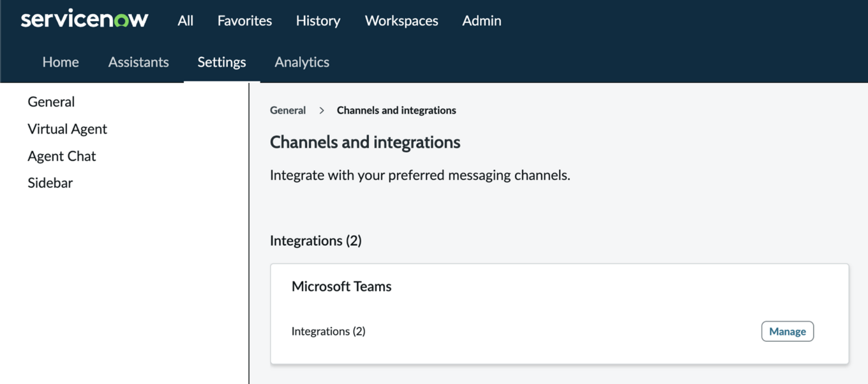Select General in the sidebar
868x384 pixels.
click(51, 102)
